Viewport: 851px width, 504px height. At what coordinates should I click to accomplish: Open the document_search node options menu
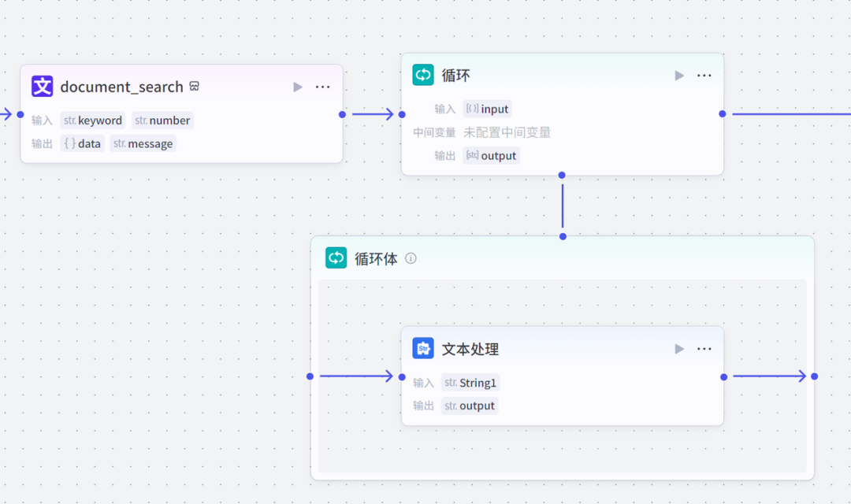(x=322, y=87)
